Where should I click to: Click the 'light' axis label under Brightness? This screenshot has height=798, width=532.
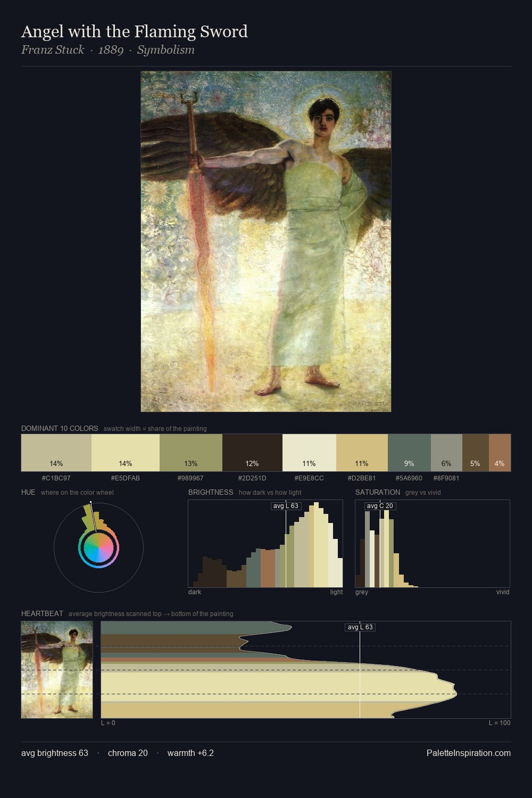pos(336,592)
